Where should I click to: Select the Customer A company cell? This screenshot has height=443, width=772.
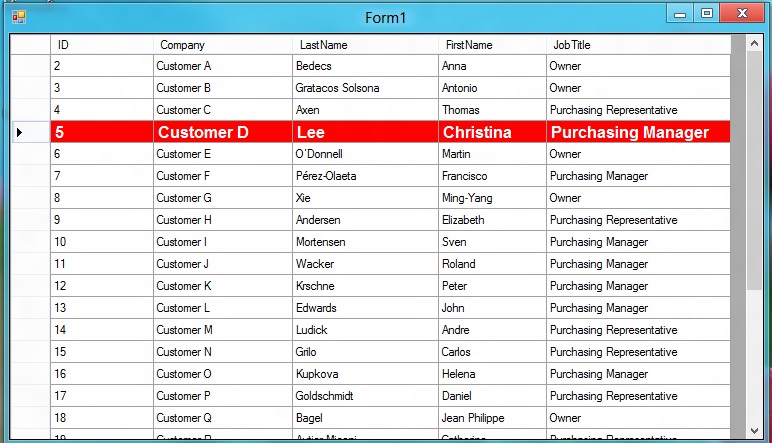point(223,66)
